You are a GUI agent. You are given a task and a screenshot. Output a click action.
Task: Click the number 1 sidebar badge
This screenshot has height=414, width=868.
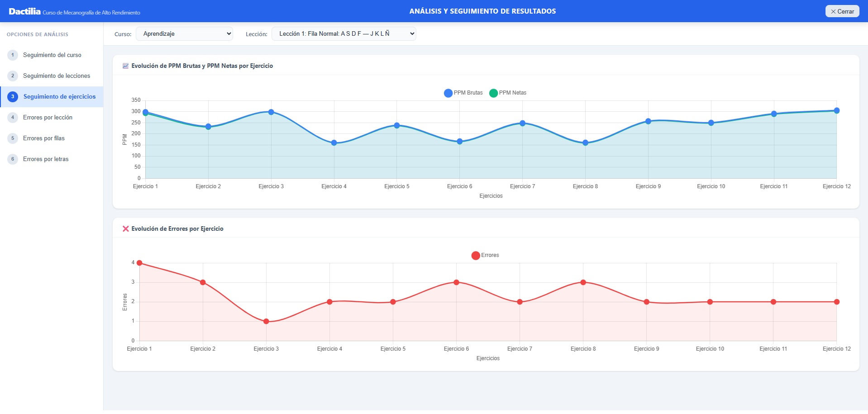[x=13, y=55]
